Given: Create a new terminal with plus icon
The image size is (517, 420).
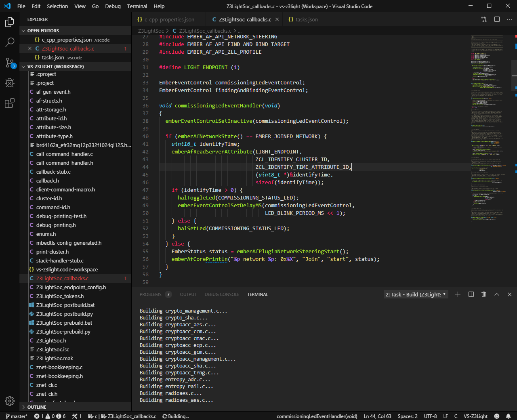Looking at the screenshot, I should 458,294.
